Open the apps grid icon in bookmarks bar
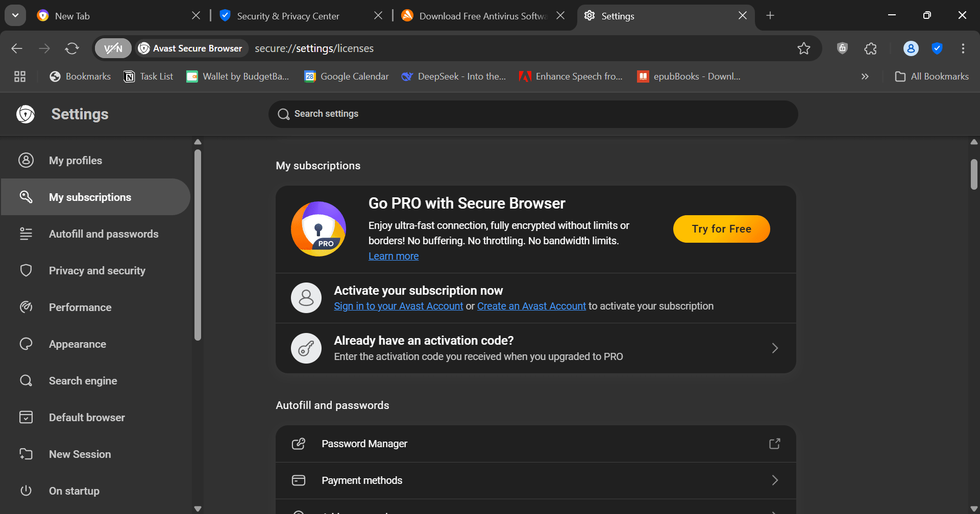 coord(20,76)
